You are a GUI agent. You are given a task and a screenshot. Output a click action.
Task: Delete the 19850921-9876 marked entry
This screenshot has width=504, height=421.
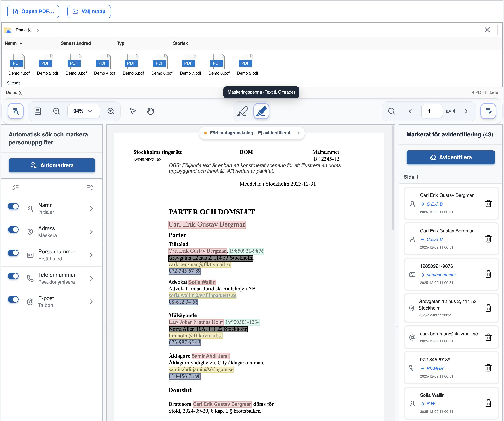(x=488, y=274)
